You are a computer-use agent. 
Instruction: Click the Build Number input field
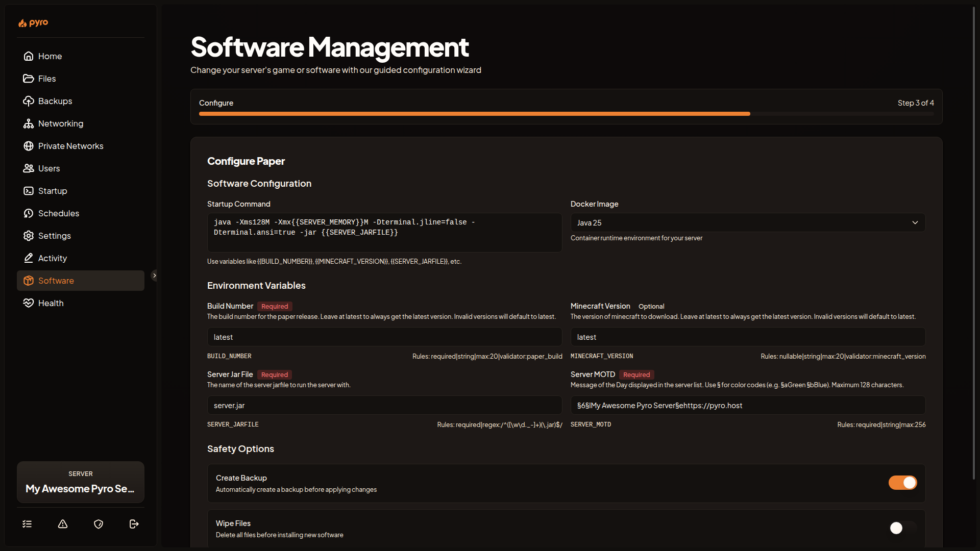[384, 337]
